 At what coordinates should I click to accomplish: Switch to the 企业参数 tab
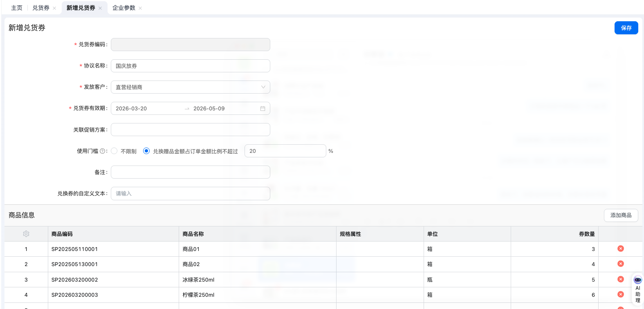124,8
